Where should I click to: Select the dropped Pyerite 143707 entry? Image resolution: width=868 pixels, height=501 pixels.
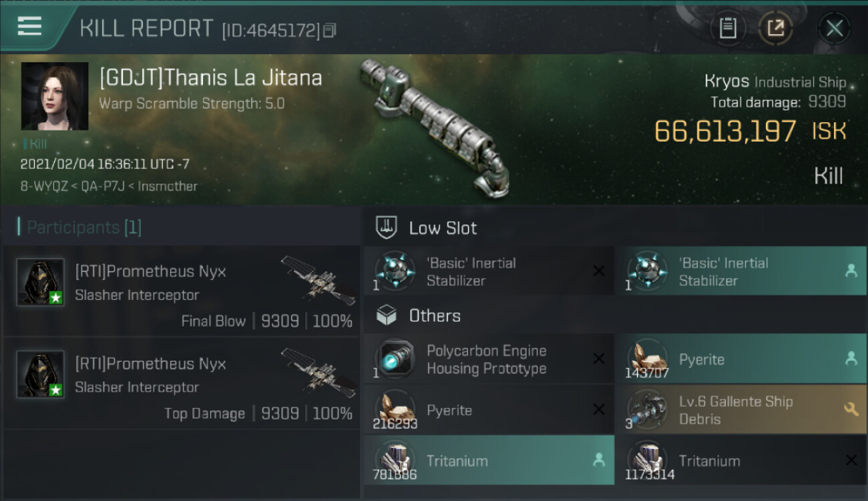(x=740, y=359)
